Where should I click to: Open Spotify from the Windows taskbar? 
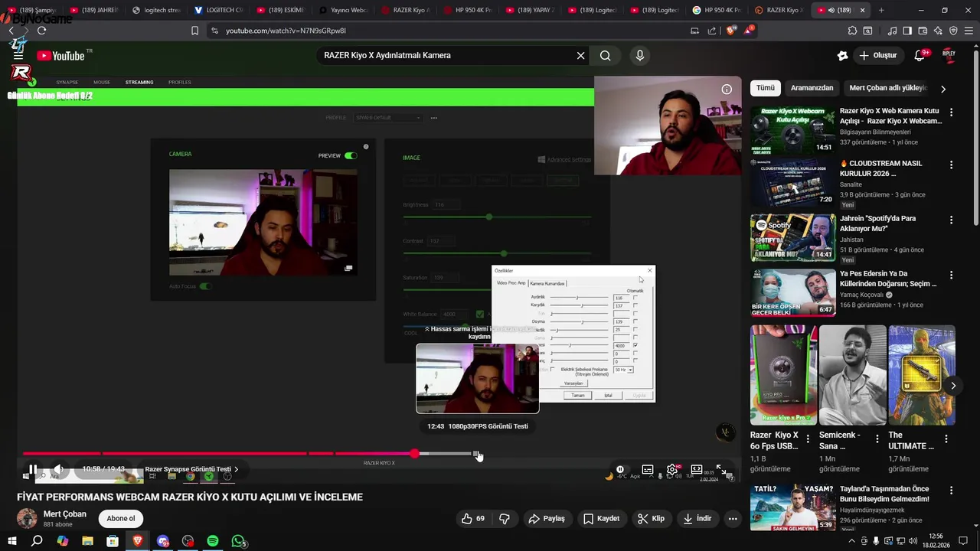213,541
